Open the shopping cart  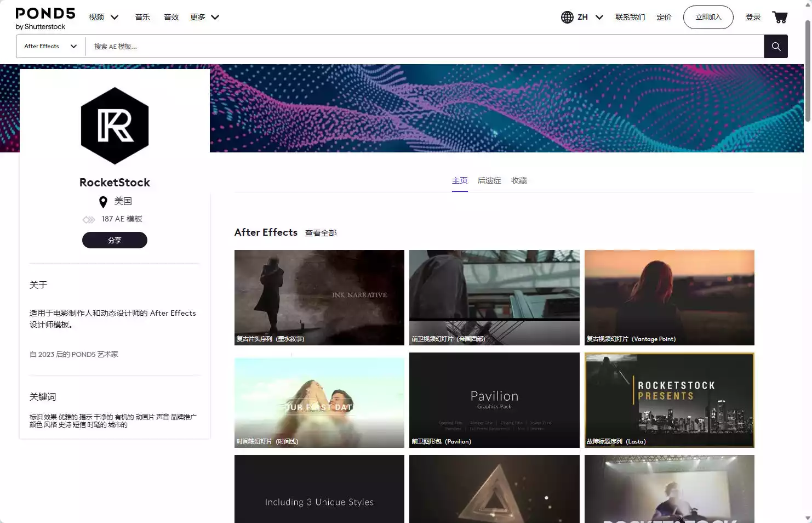[780, 18]
